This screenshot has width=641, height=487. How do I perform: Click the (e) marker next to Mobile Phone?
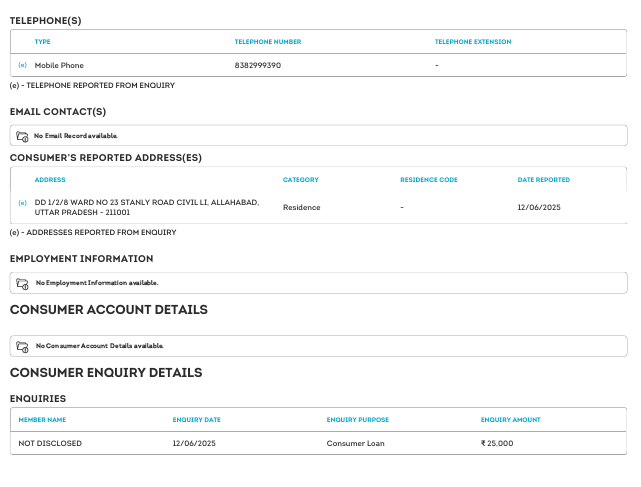tap(22, 65)
